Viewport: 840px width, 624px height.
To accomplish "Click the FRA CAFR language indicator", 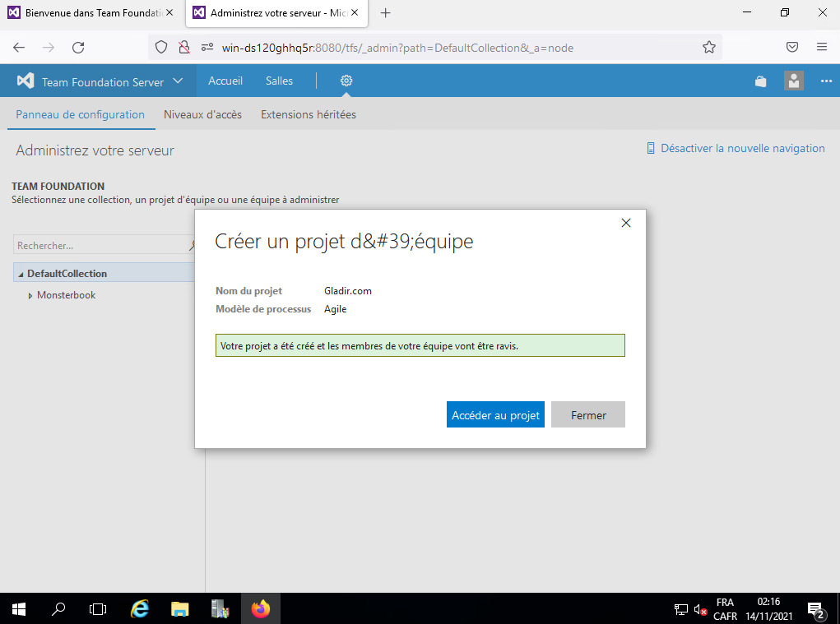I will [x=725, y=609].
